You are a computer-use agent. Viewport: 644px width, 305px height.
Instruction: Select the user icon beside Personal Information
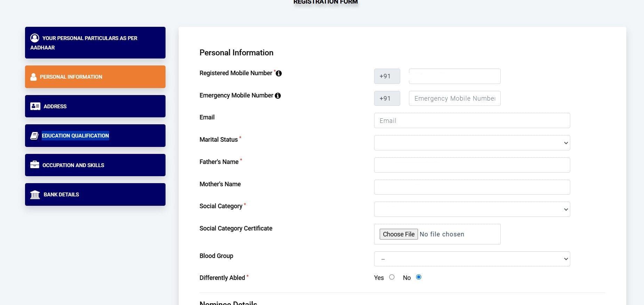[34, 77]
